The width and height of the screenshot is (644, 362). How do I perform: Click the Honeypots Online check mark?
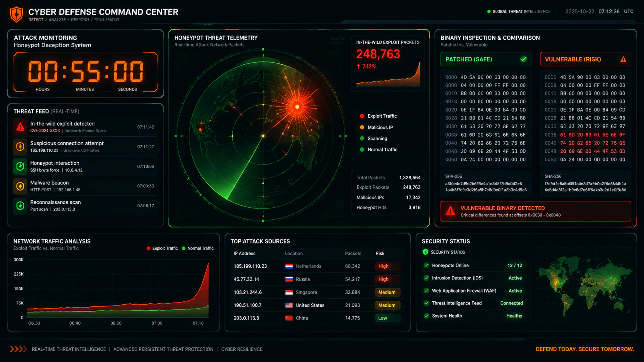[x=426, y=265]
